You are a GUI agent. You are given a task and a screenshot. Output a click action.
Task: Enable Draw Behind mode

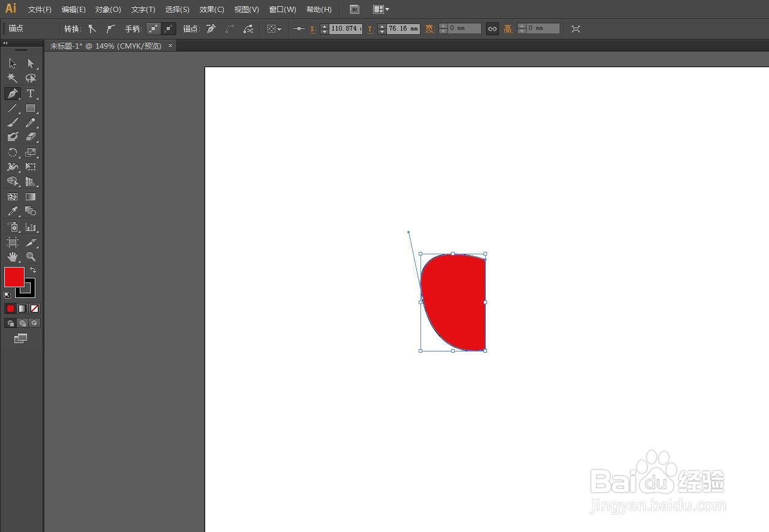tap(22, 323)
